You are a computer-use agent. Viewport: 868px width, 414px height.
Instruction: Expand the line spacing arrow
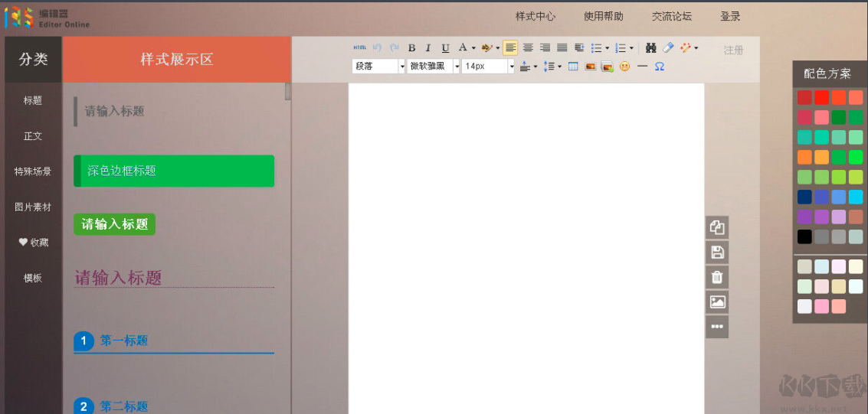click(x=560, y=67)
